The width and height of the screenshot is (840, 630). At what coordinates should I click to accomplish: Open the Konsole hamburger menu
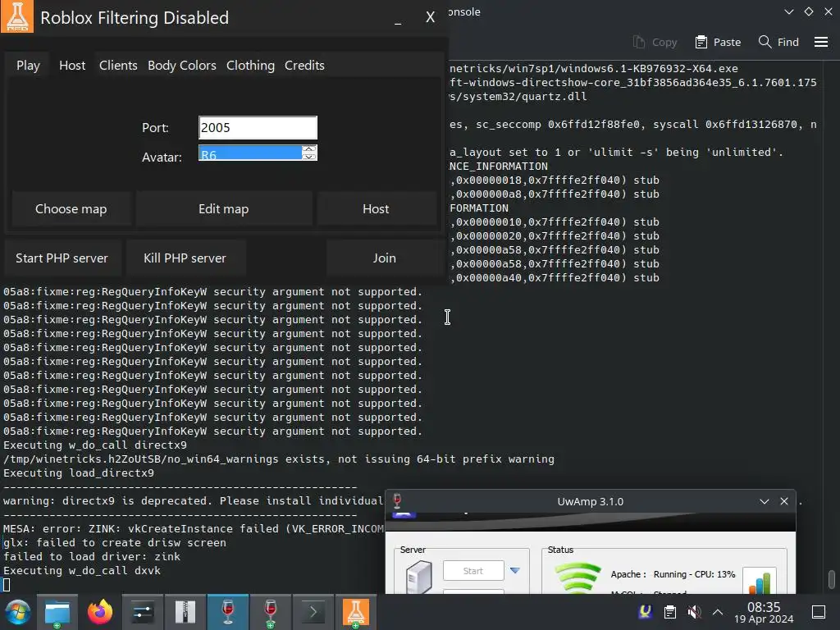(821, 42)
